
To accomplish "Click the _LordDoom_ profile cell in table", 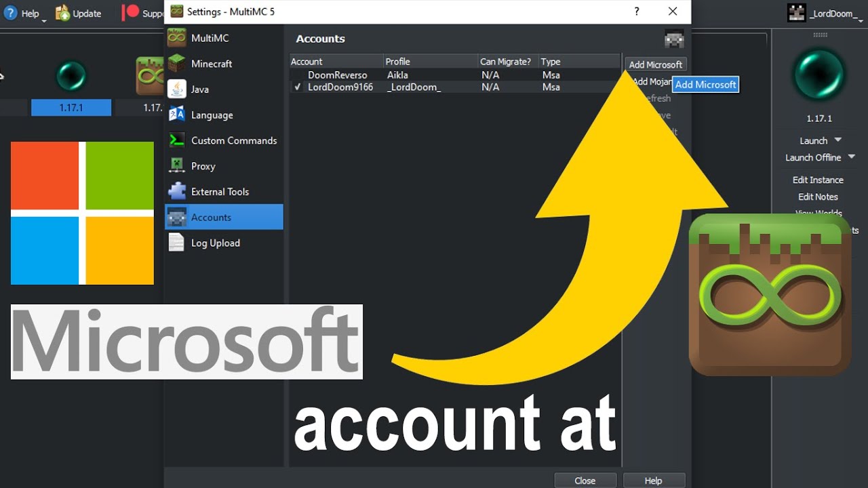I will (414, 87).
